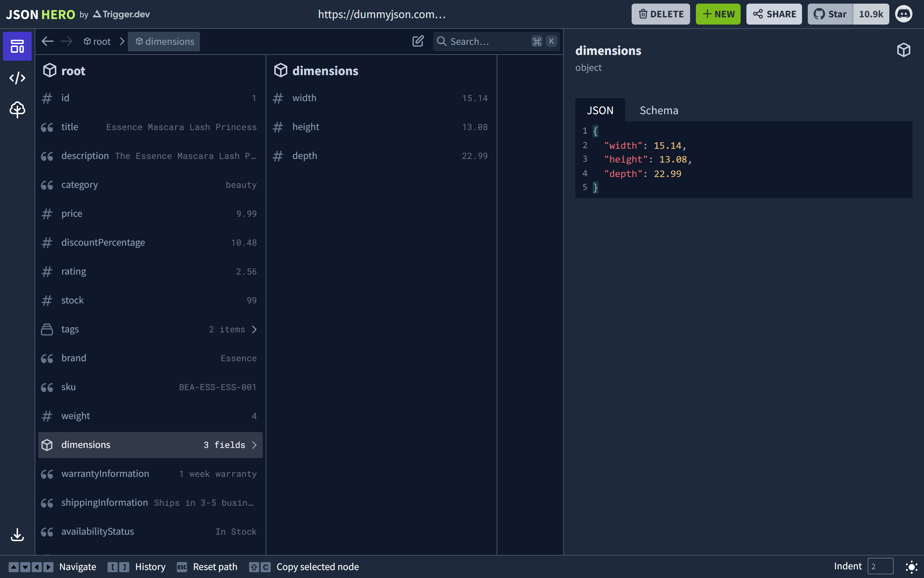924x578 pixels.
Task: Create a new document with NEW
Action: [718, 14]
